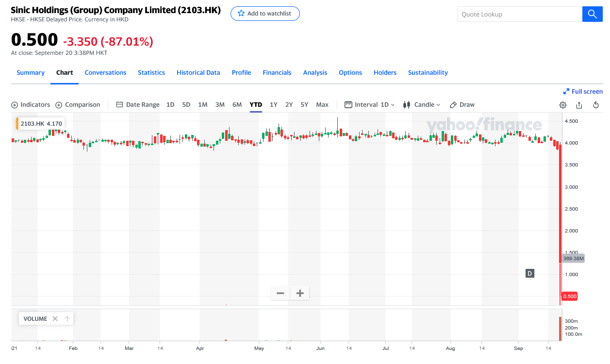The width and height of the screenshot is (610, 364).
Task: Click the large 0.500 share price
Action: click(x=34, y=40)
